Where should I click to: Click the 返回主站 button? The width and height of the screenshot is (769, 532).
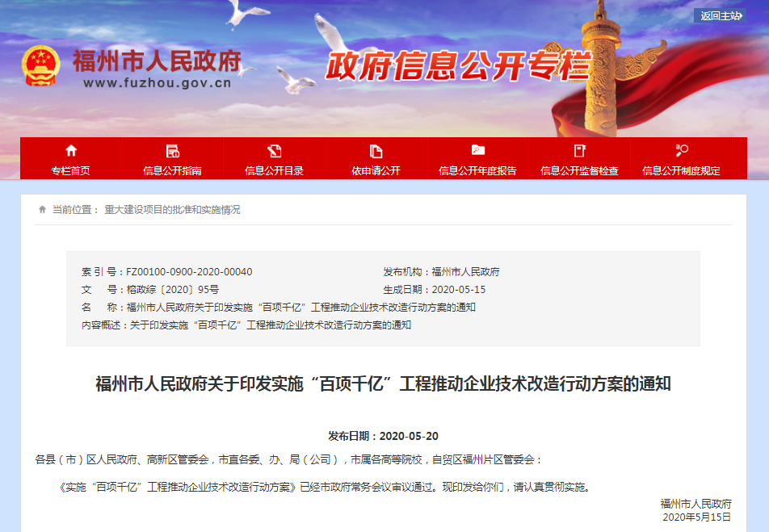click(x=720, y=16)
